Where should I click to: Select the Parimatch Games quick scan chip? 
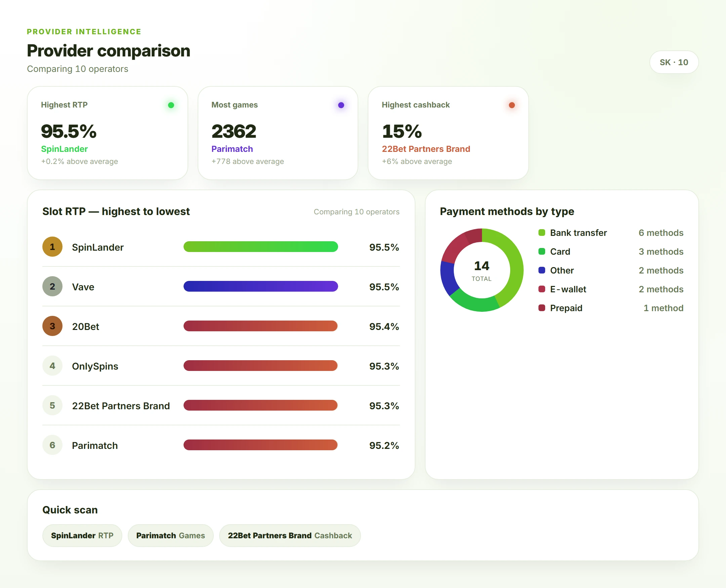click(x=170, y=535)
